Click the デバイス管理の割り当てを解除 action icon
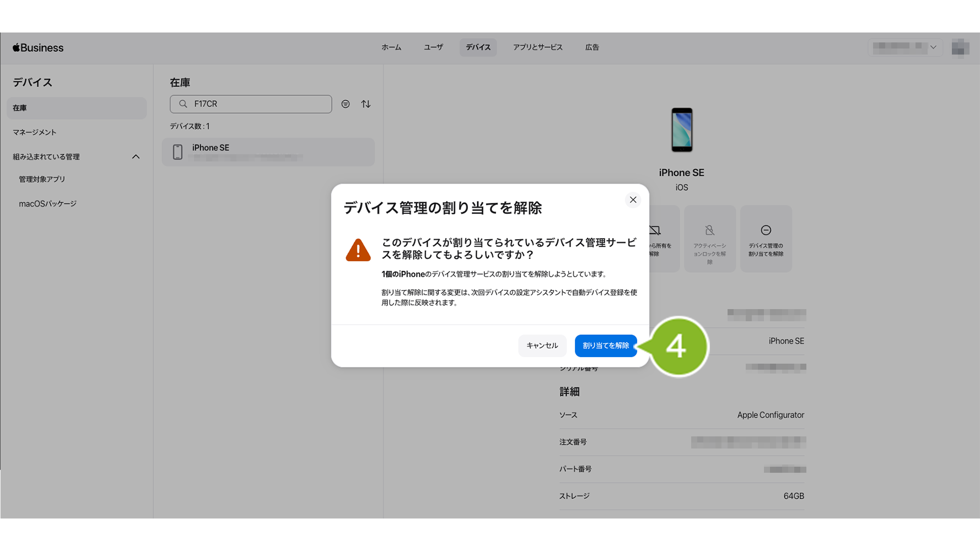980x551 pixels. [766, 230]
